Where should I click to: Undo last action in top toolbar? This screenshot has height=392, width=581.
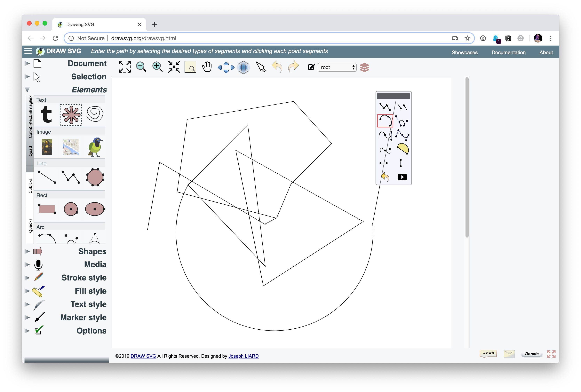tap(277, 67)
